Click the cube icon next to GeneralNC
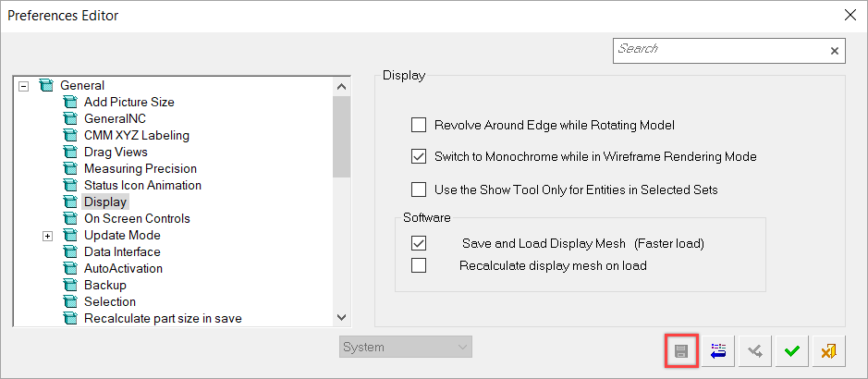868x379 pixels. (x=69, y=119)
